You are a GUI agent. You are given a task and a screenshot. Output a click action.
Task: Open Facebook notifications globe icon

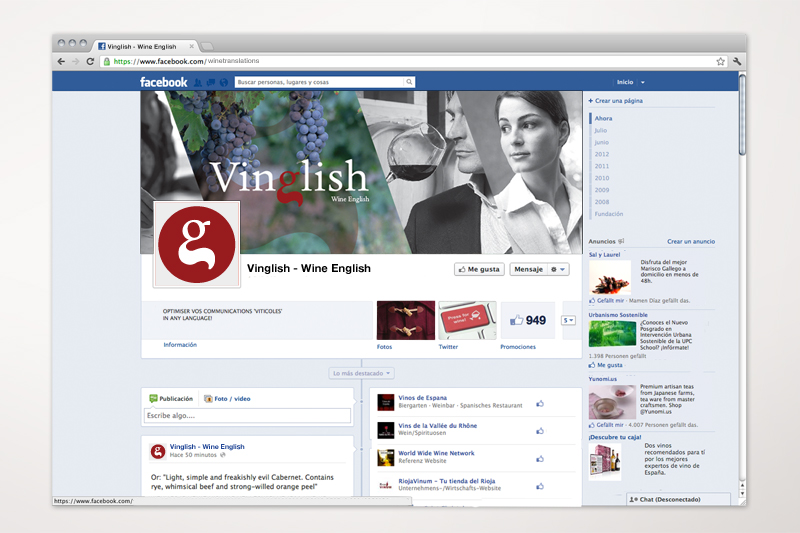[223, 82]
